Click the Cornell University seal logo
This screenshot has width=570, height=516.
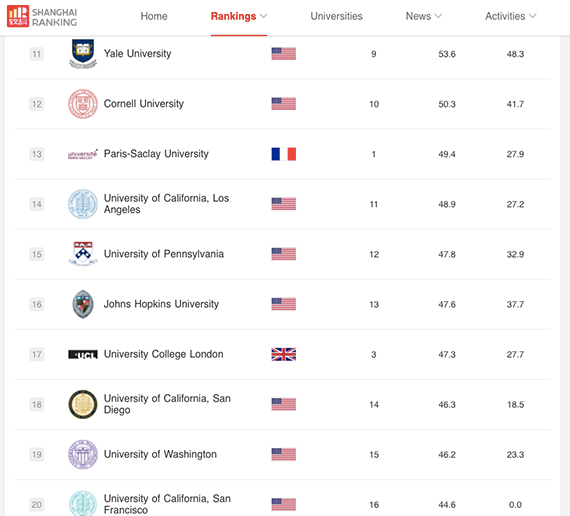pyautogui.click(x=83, y=104)
